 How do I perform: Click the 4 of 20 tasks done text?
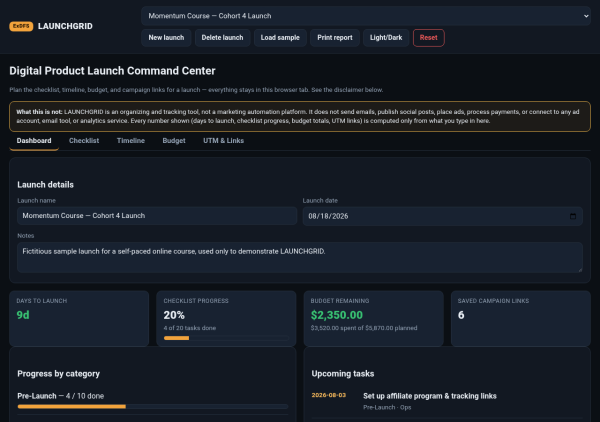(x=190, y=328)
